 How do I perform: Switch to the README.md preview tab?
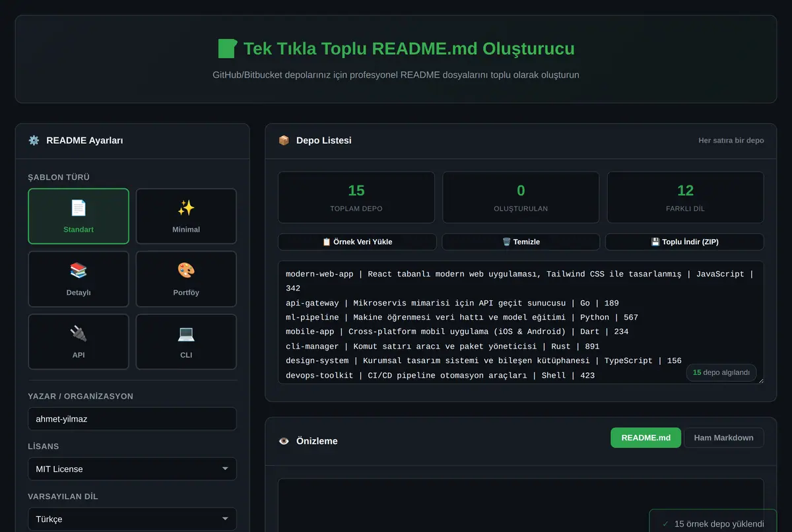[x=645, y=438]
